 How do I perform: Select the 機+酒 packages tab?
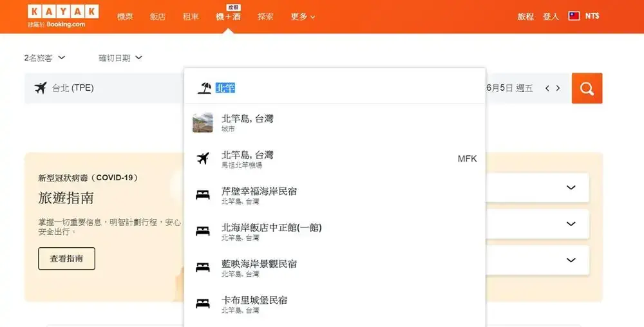pyautogui.click(x=229, y=17)
